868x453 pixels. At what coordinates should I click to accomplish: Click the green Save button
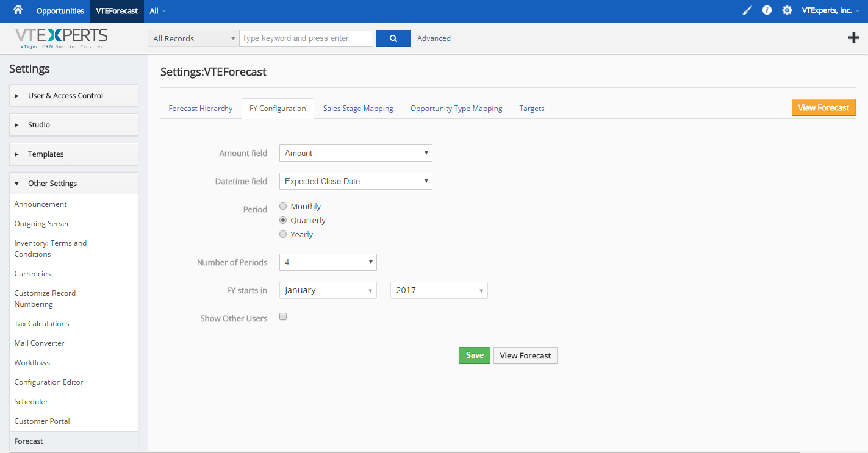475,355
